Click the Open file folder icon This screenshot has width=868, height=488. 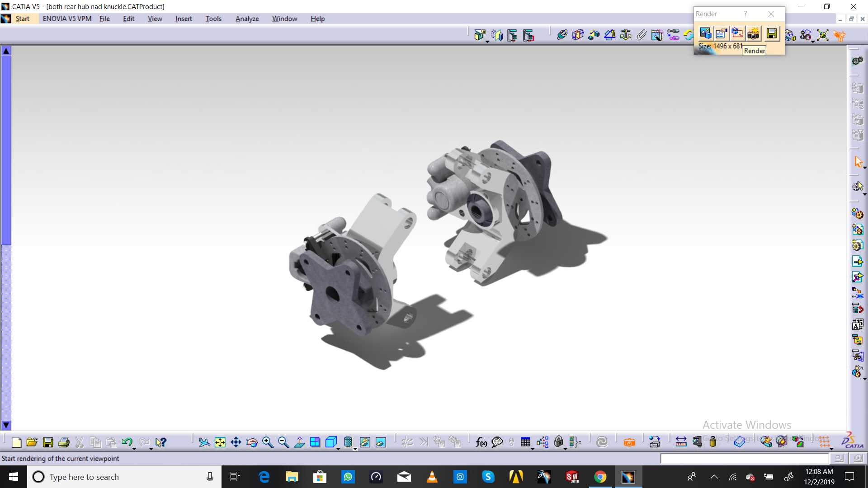tap(32, 442)
